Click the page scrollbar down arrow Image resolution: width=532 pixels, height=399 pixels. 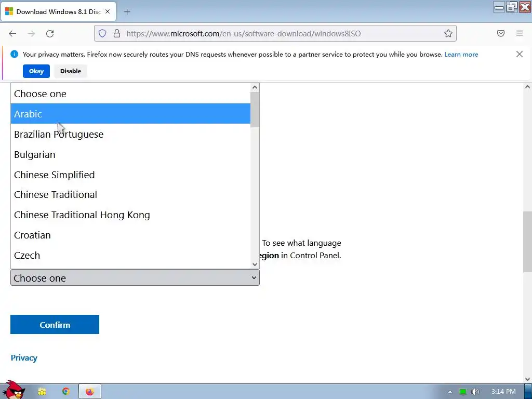[x=527, y=379]
